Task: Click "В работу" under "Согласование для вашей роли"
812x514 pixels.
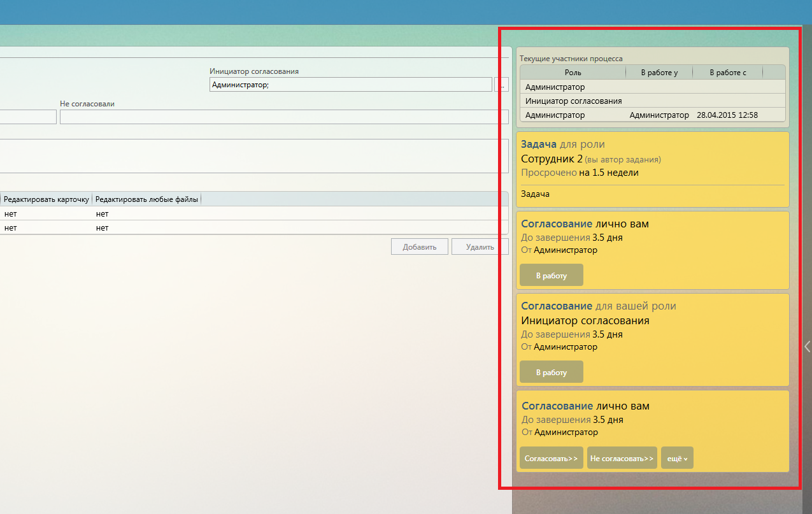Action: pyautogui.click(x=551, y=372)
